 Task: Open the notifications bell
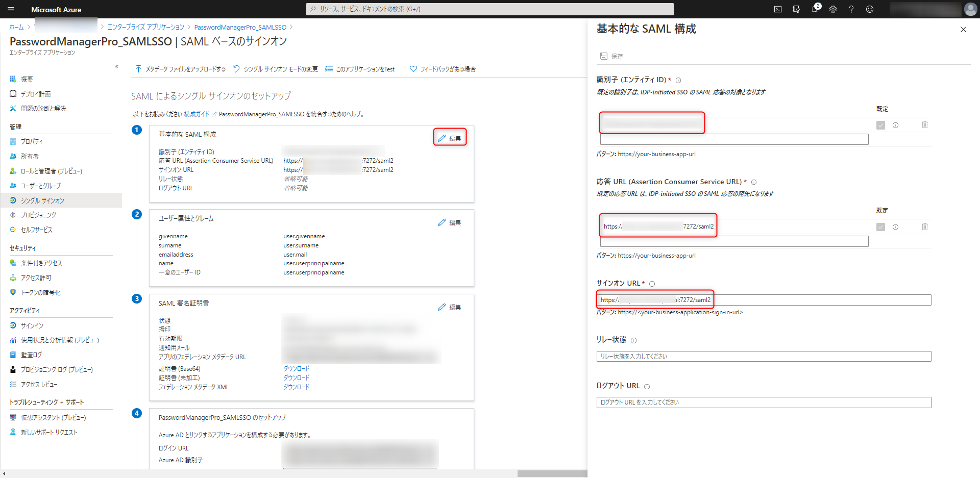815,9
